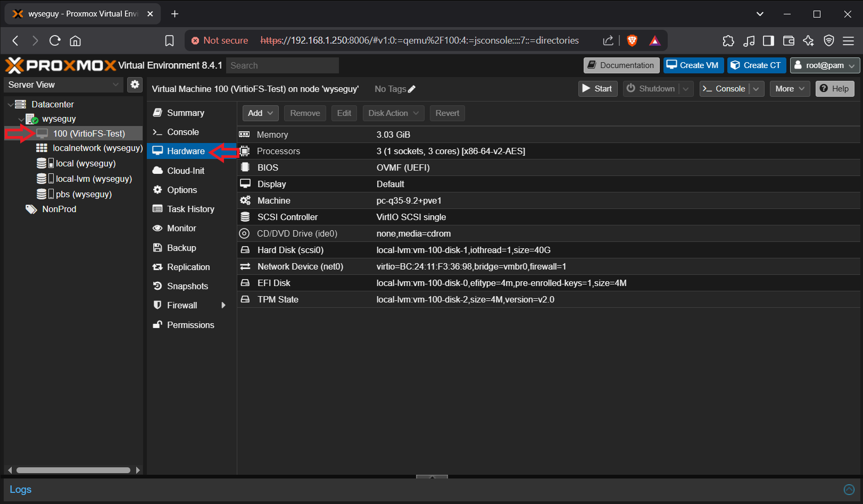The height and width of the screenshot is (504, 863).
Task: Open the Server View dropdown
Action: 64,85
